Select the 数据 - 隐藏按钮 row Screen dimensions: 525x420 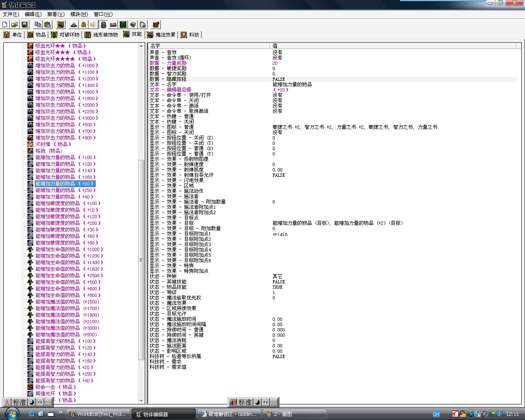[333, 79]
